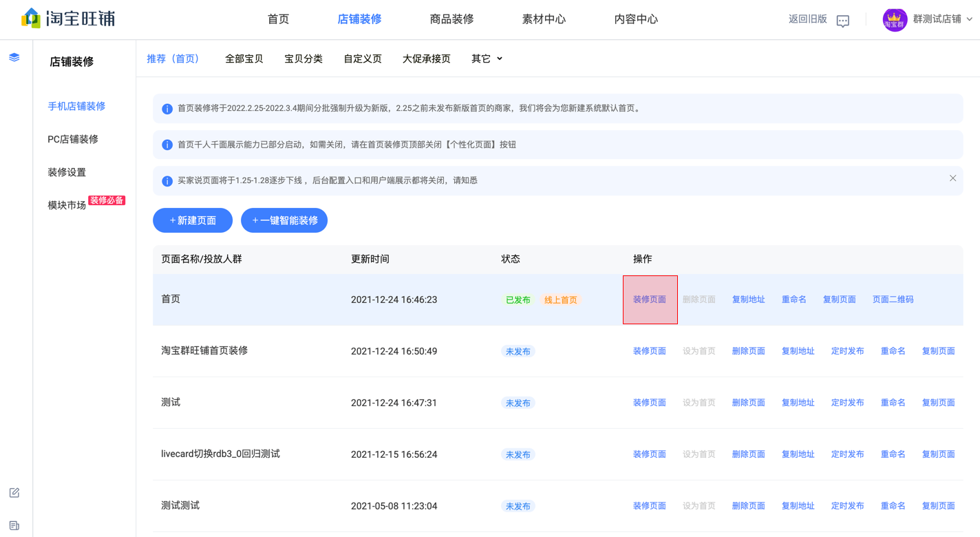Image resolution: width=980 pixels, height=537 pixels.
Task: Click 重命名 for the 首页 row
Action: 794,299
